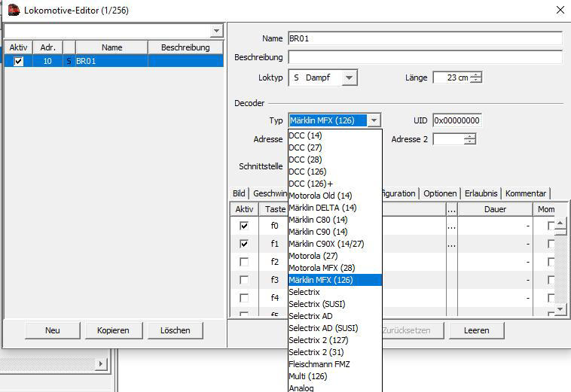Image resolution: width=571 pixels, height=392 pixels.
Task: Click the Neu button
Action: (52, 330)
